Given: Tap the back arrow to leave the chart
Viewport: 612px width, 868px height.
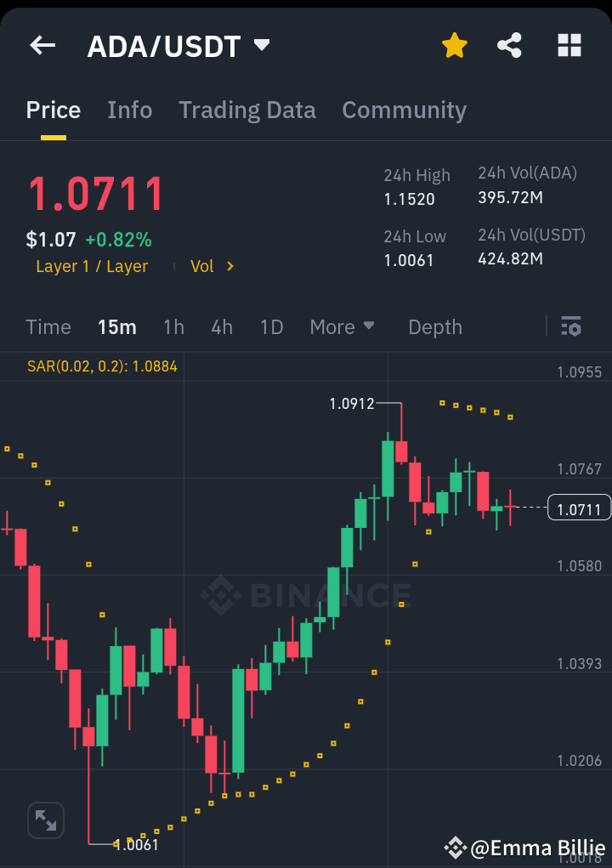Looking at the screenshot, I should 42,46.
